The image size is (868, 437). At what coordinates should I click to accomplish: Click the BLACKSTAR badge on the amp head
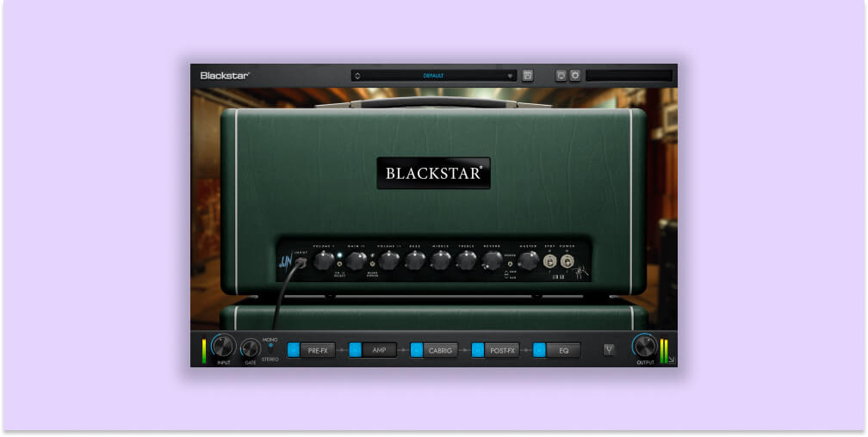click(433, 173)
